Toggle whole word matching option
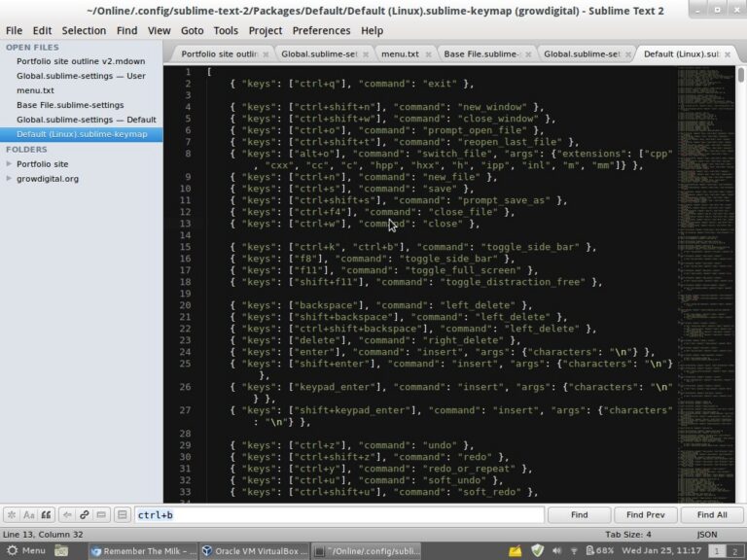The image size is (747, 560). [x=46, y=514]
